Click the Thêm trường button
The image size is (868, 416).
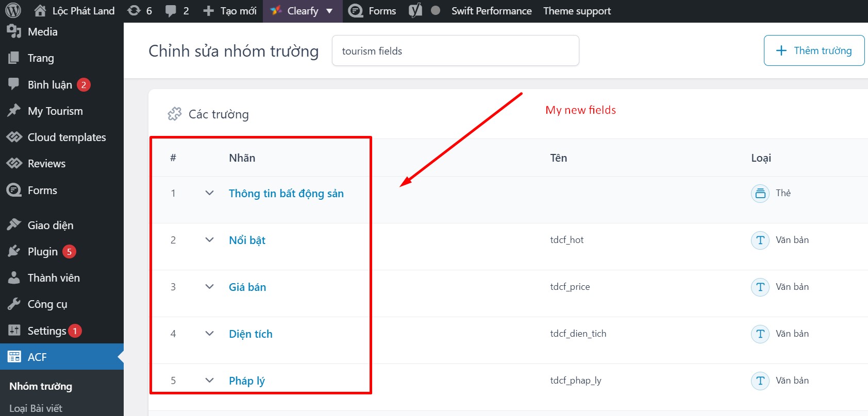[814, 50]
